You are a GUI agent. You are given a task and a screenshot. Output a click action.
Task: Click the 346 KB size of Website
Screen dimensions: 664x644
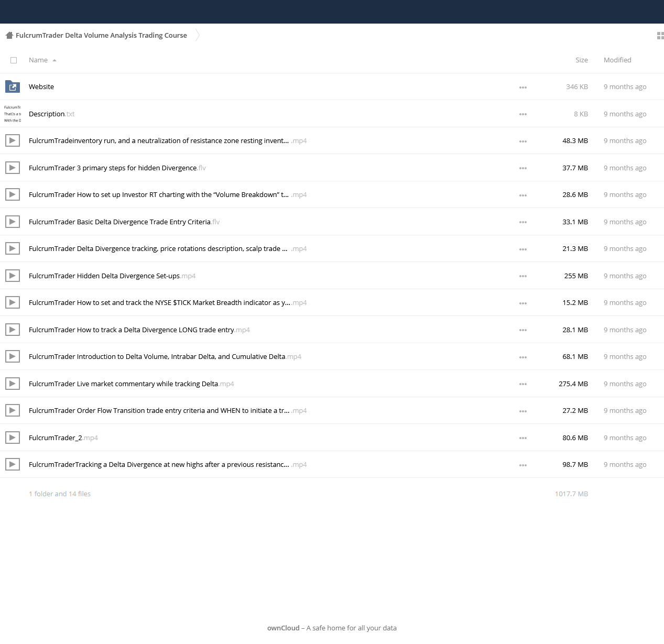point(577,87)
